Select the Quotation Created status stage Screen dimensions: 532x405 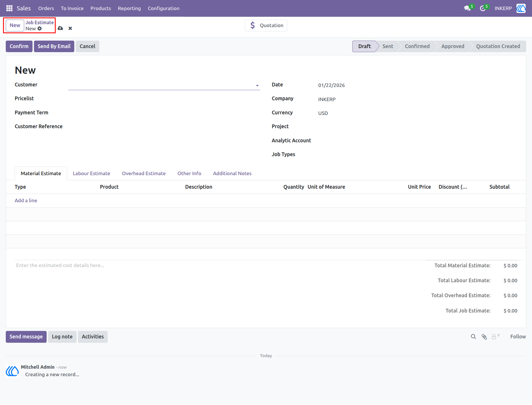[x=498, y=46]
